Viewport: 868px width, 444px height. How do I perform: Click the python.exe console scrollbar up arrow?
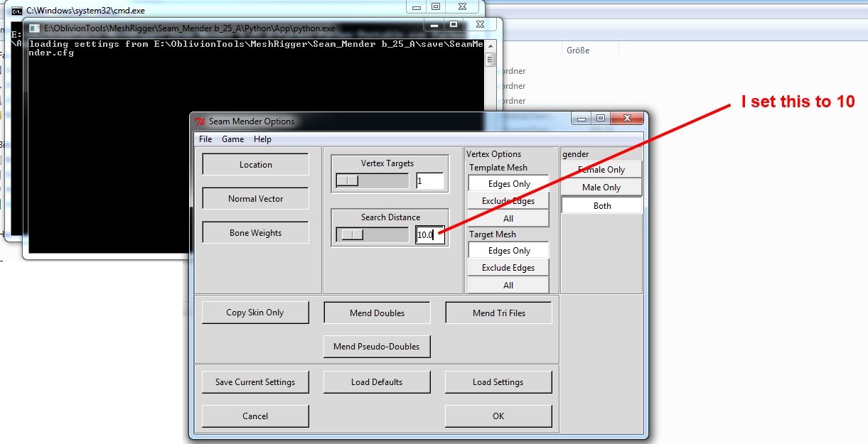(491, 45)
